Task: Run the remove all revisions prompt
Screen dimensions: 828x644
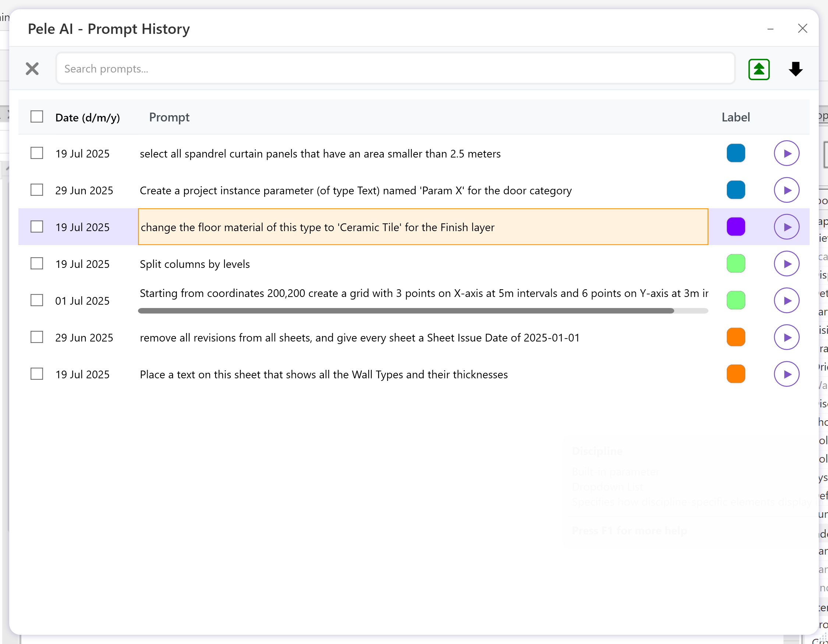Action: 786,337
